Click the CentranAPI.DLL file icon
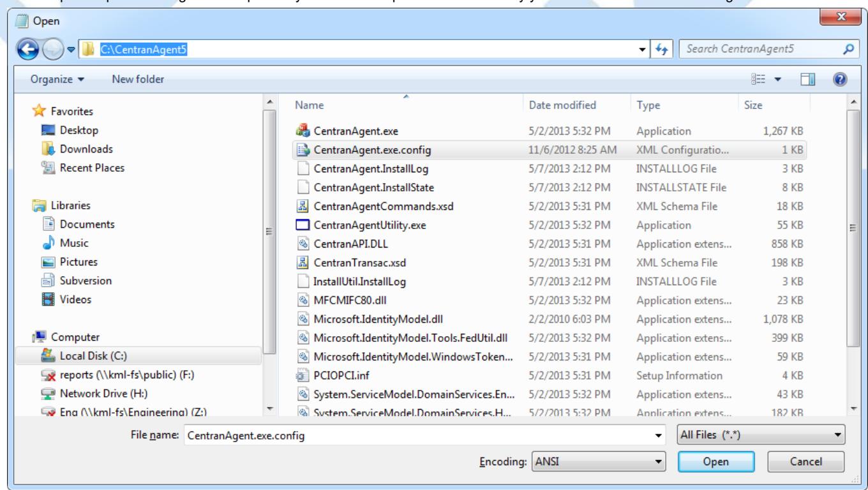Viewport: 868px width, 490px height. coord(303,243)
